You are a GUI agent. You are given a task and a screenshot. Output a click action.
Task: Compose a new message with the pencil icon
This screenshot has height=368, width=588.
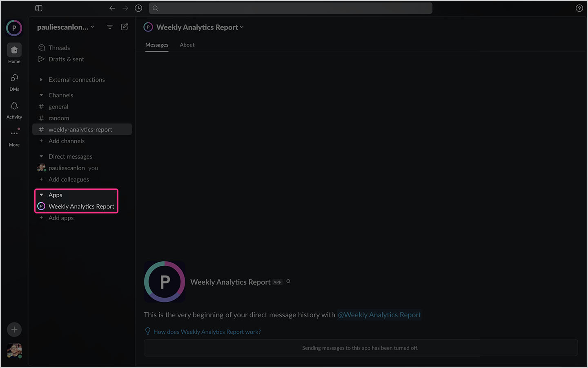125,27
